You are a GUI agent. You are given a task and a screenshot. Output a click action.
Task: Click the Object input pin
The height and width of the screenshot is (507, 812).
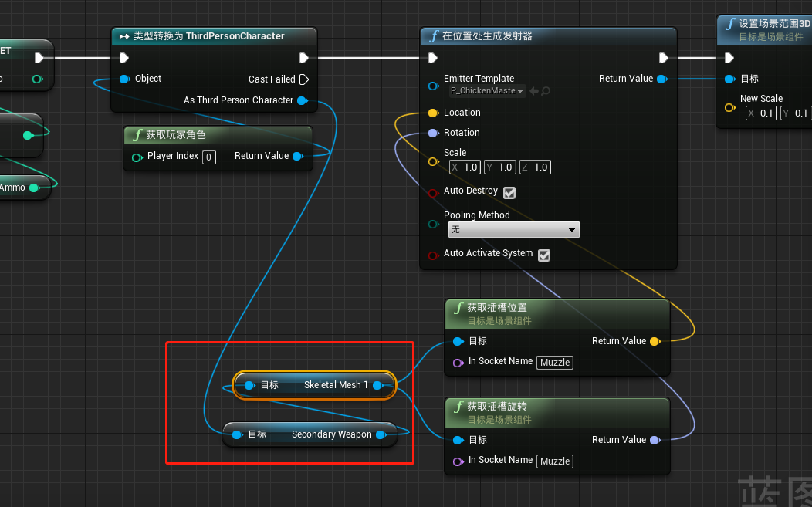[125, 79]
